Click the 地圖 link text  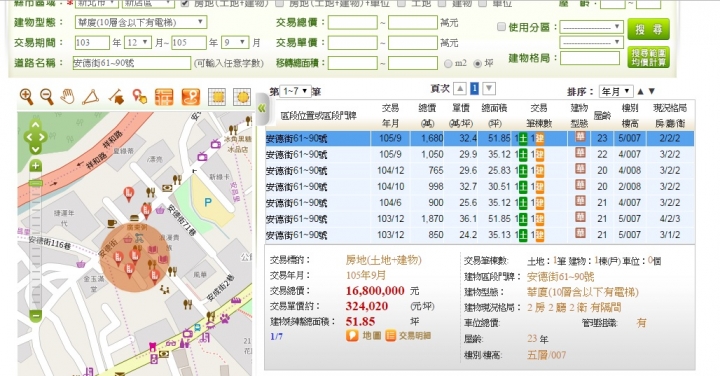(372, 336)
